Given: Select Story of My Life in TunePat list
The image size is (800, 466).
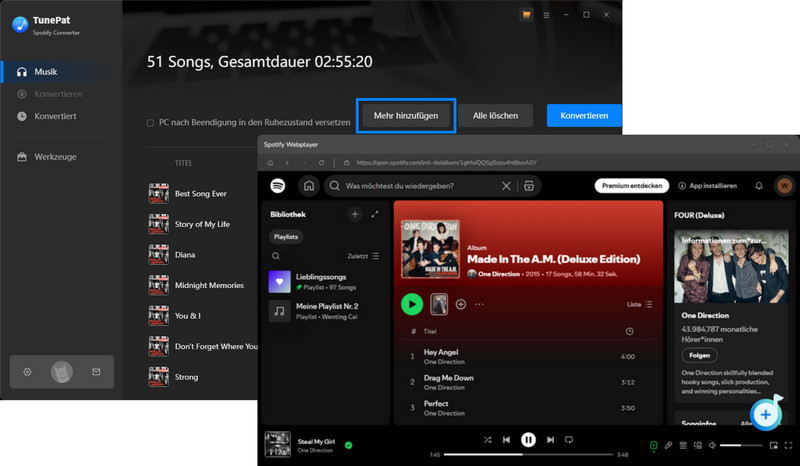Looking at the screenshot, I should (203, 224).
